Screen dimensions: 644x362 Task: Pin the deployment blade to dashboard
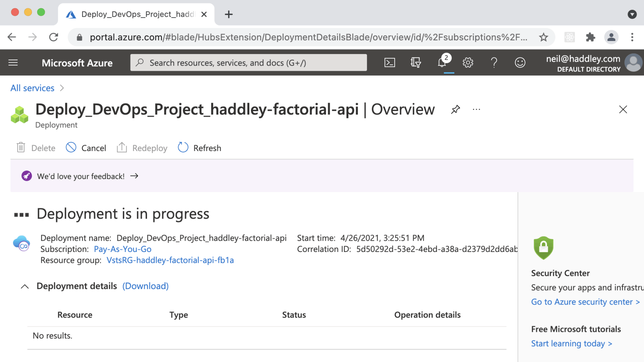point(455,110)
